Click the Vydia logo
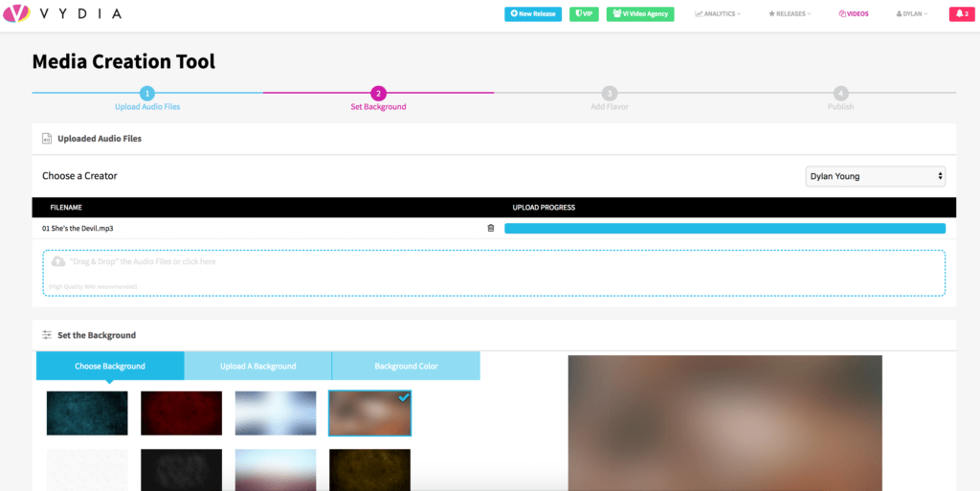This screenshot has height=491, width=980. (62, 13)
